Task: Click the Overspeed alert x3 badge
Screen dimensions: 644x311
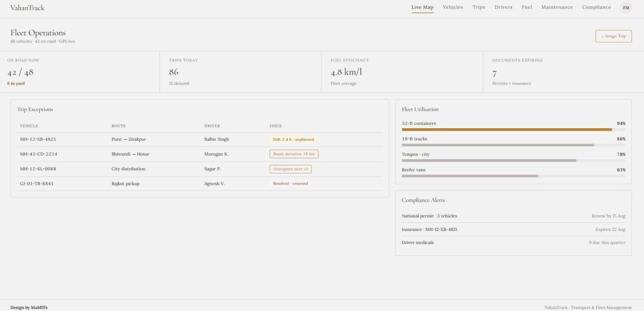Action: [x=291, y=169]
